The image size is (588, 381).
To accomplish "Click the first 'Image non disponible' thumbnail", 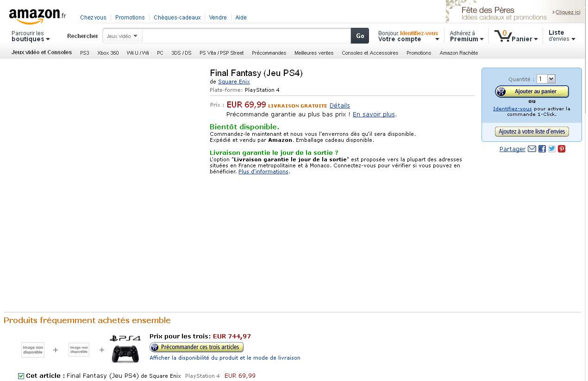I will click(x=33, y=350).
